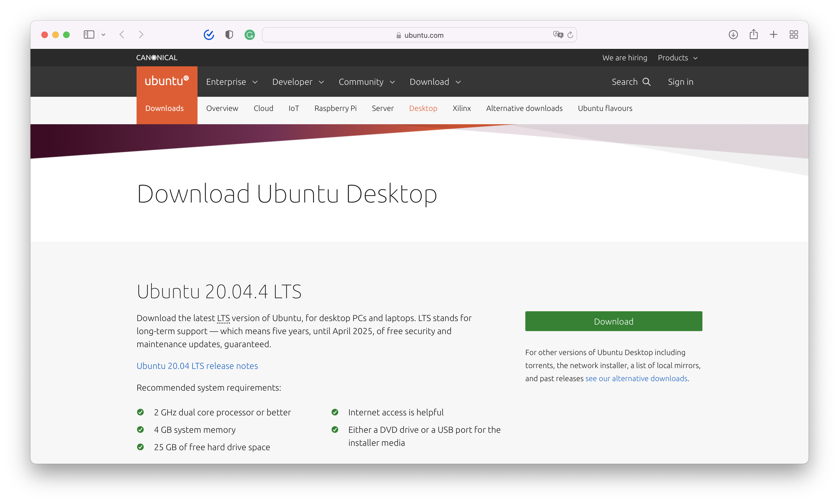
Task: Select the Download Ubuntu Desktop heading
Action: [287, 194]
